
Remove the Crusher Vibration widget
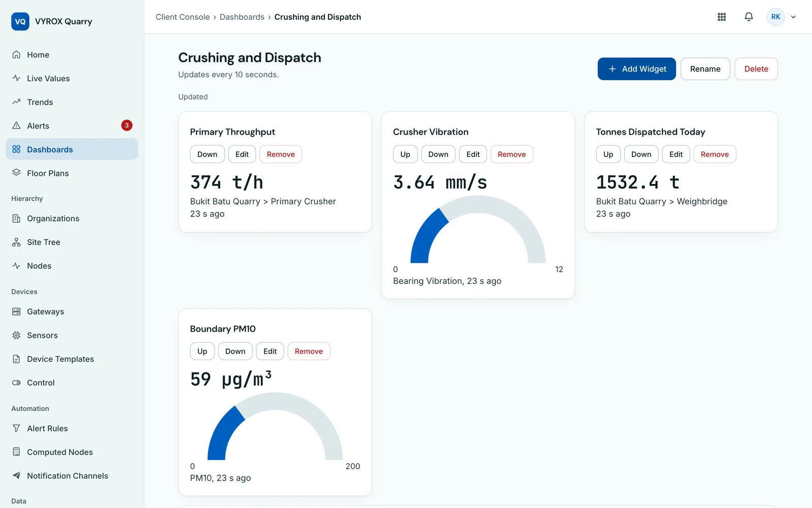click(x=512, y=154)
